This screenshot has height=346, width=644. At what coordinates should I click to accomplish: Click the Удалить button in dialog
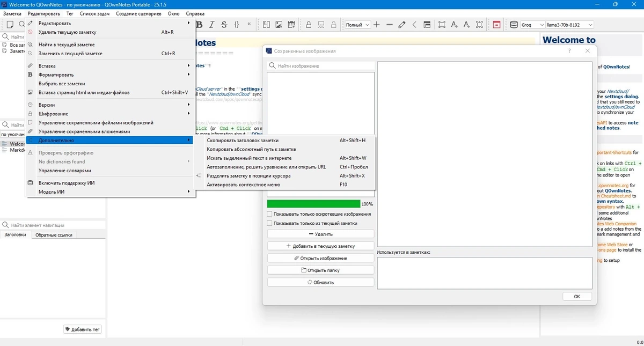pos(321,234)
